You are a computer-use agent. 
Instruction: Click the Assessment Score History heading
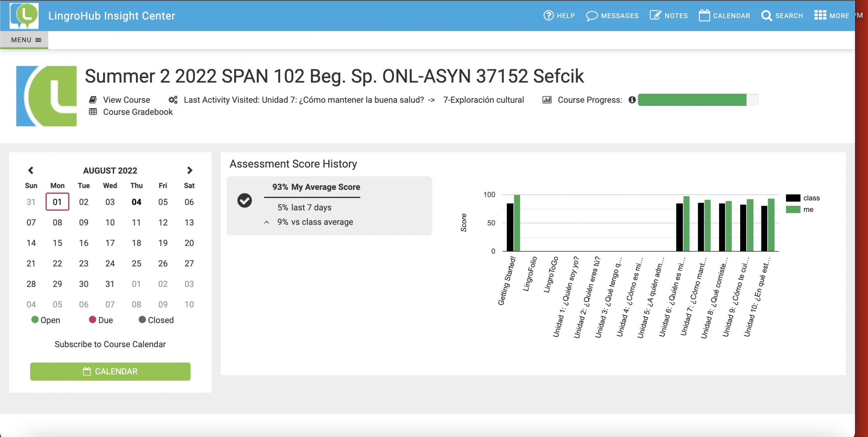(x=293, y=164)
